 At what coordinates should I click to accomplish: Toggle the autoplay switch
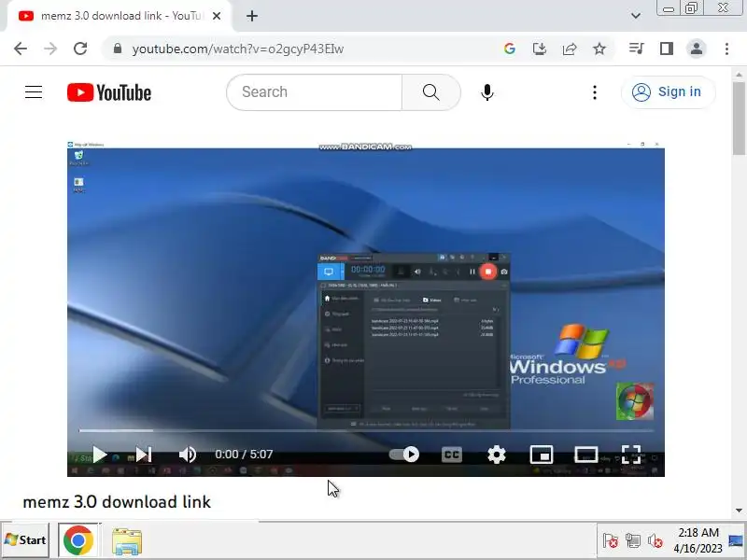404,455
